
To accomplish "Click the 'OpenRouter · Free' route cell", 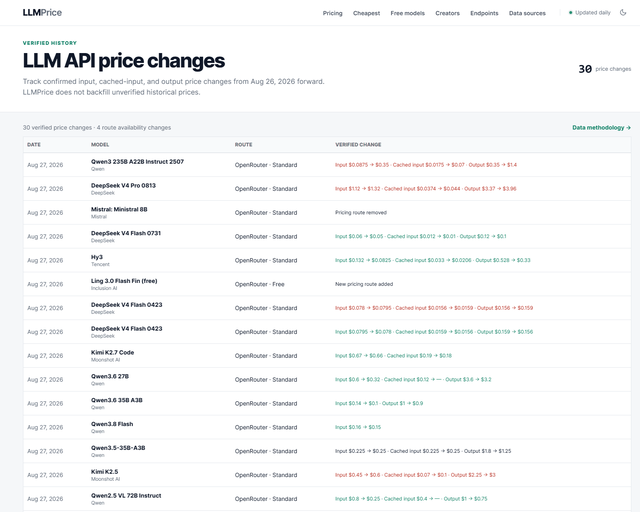I will tap(260, 284).
